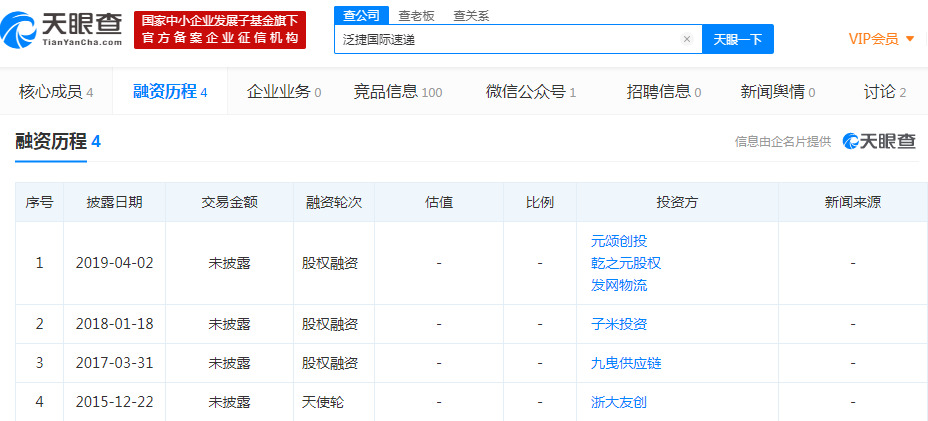The width and height of the screenshot is (928, 421).
Task: Click the 信息由企名片提供 source note
Action: [783, 142]
